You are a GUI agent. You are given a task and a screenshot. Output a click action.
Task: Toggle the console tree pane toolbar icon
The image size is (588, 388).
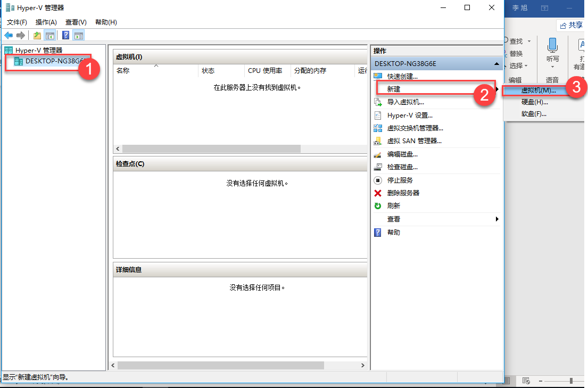point(50,35)
